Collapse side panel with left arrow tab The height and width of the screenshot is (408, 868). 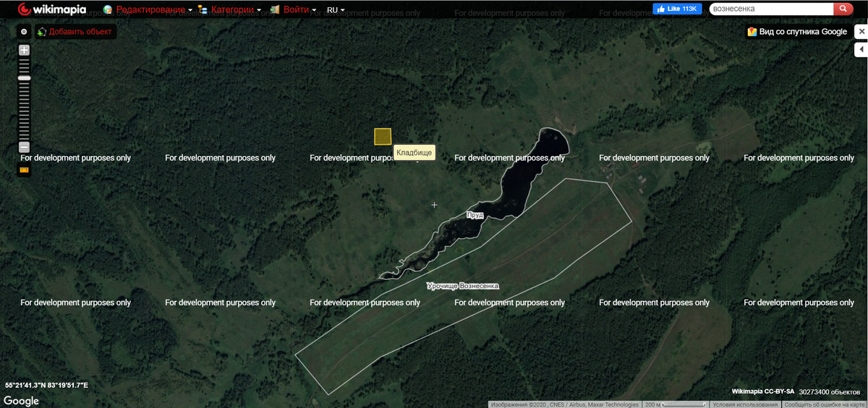click(861, 50)
